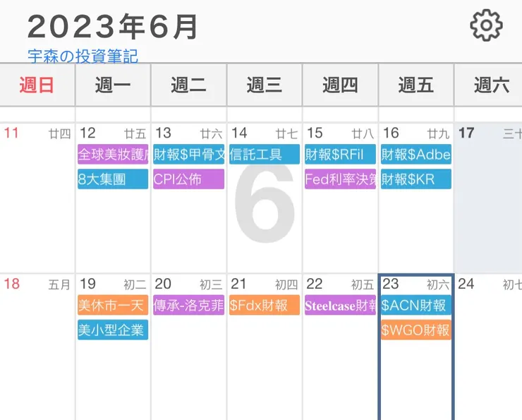The image size is (522, 420).
Task: Select date 19 on the calendar
Action: 87,284
